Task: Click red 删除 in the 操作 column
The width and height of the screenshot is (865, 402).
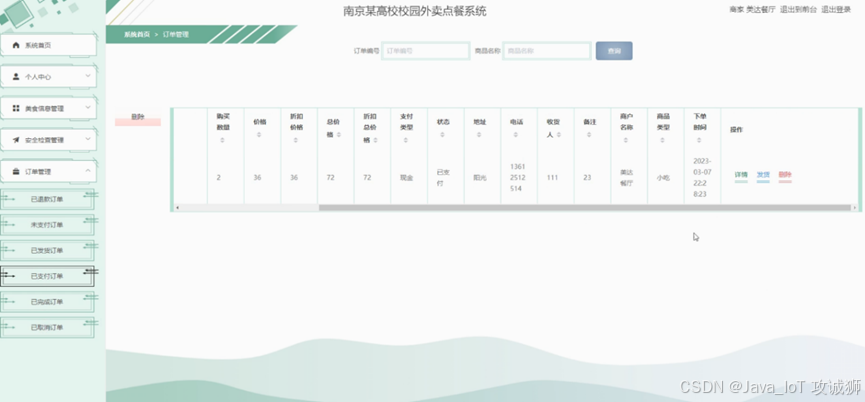Action: pos(785,175)
